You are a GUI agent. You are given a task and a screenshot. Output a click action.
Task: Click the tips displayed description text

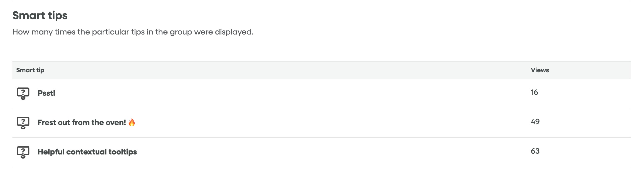tap(133, 32)
